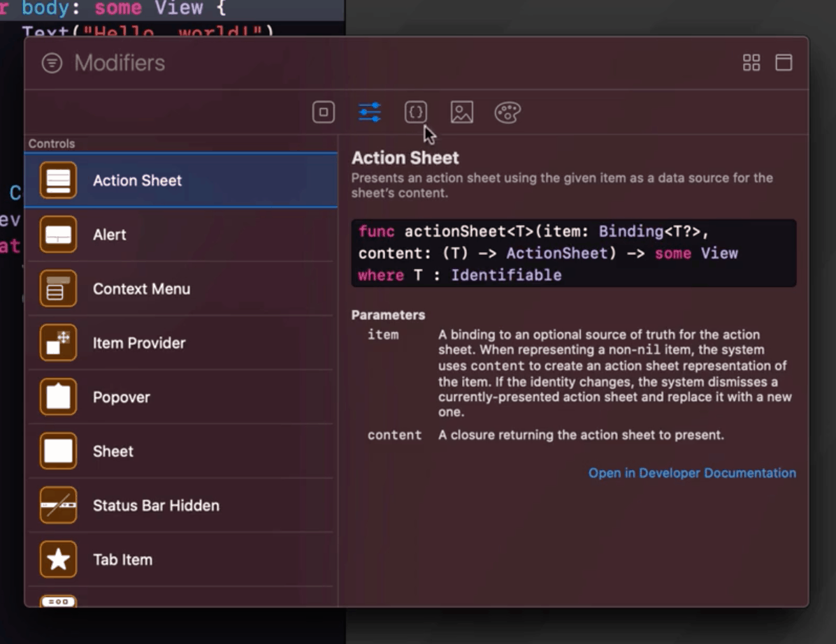Open the Color library palette icon
The height and width of the screenshot is (644, 836).
coord(507,112)
